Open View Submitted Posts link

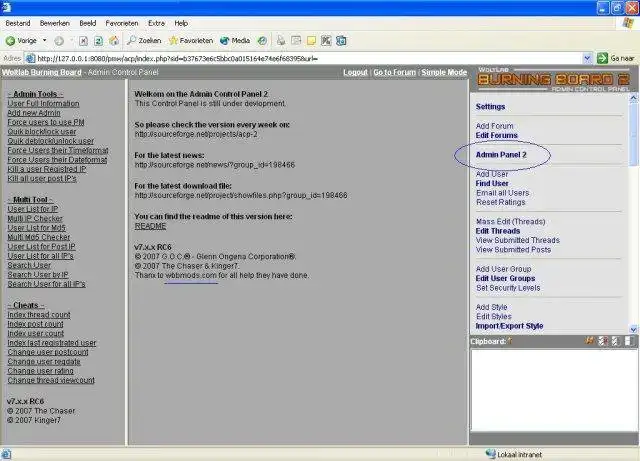click(513, 249)
